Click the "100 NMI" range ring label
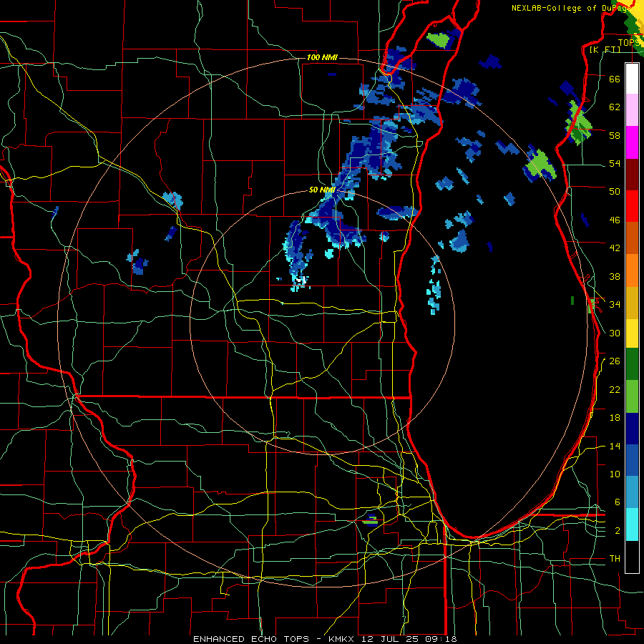Image resolution: width=644 pixels, height=644 pixels. tap(322, 57)
